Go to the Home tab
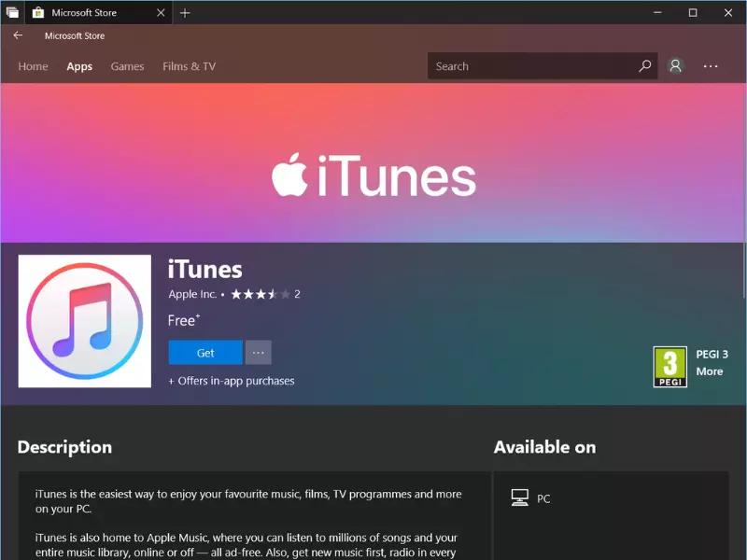 coord(33,66)
